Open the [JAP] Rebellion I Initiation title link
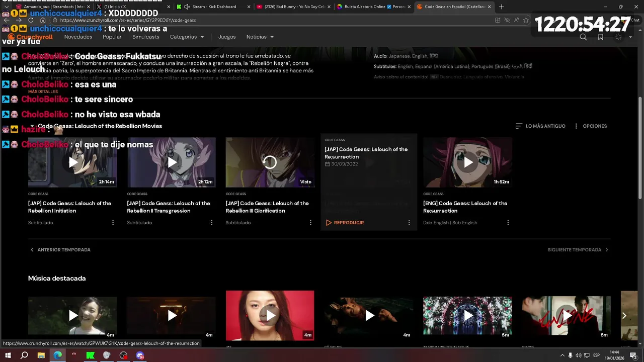The width and height of the screenshot is (644, 362). point(69,207)
